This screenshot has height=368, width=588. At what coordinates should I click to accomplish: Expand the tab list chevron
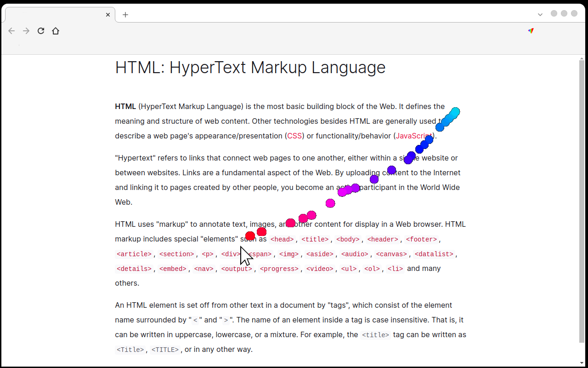[x=540, y=14]
